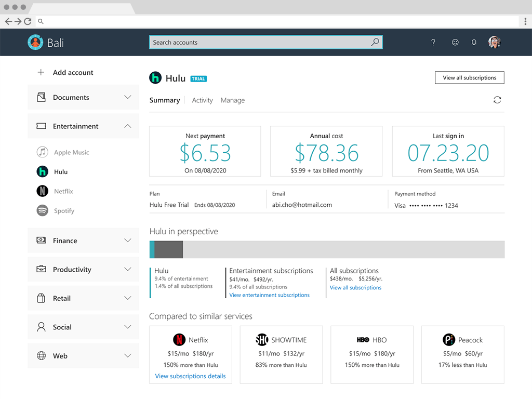Click the Hulu Free Trial plan name
532x399 pixels.
click(169, 205)
